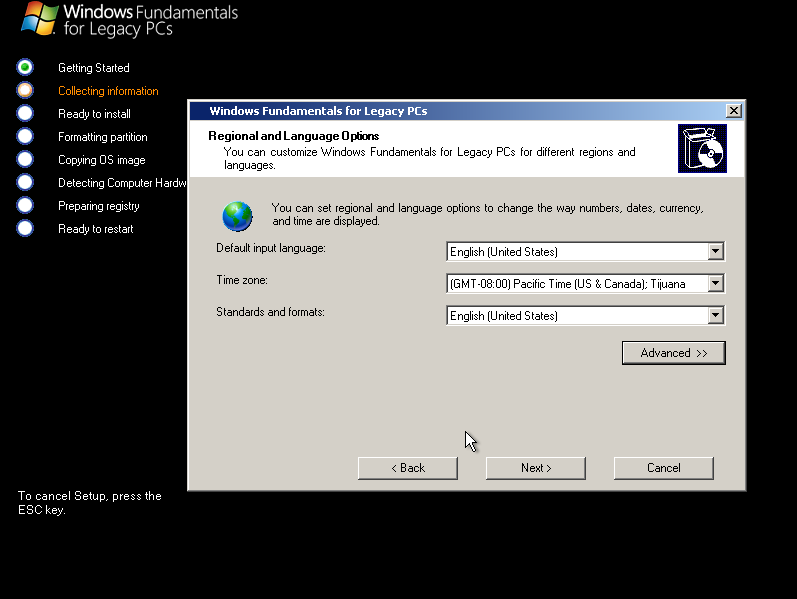Click the green Getting Started step indicator

click(25, 67)
